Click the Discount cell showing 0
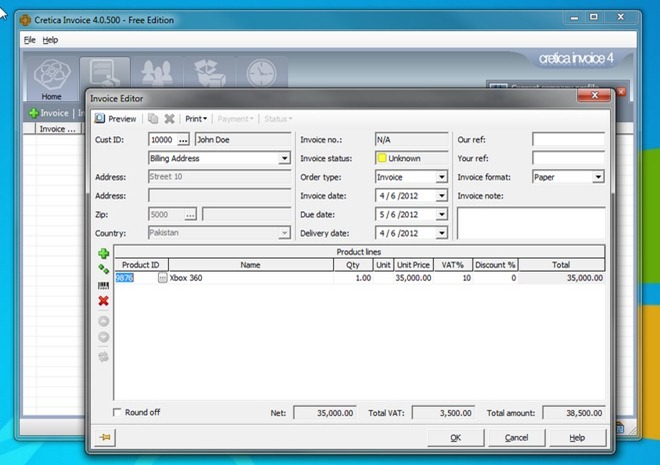The image size is (660, 465). 495,278
